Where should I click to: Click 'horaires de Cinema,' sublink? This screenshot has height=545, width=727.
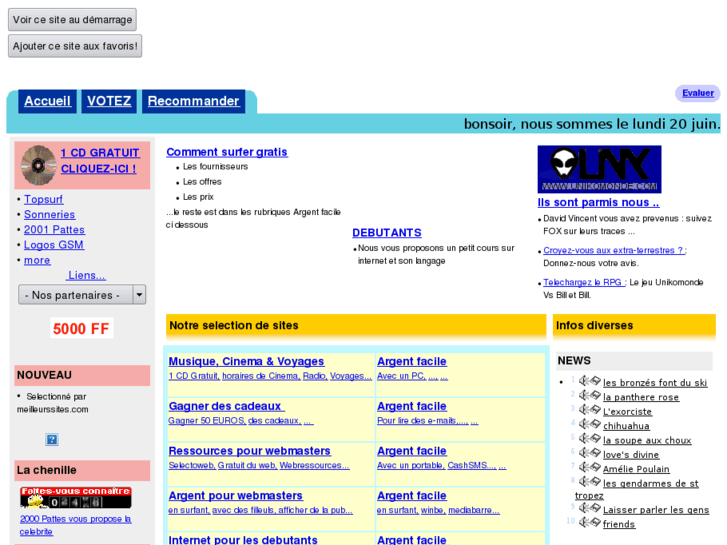(x=261, y=376)
